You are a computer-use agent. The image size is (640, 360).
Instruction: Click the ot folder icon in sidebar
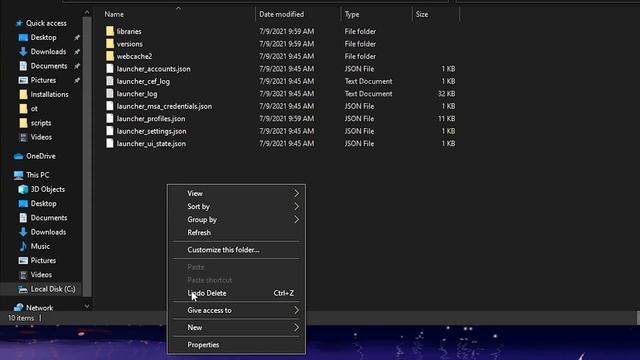(23, 109)
